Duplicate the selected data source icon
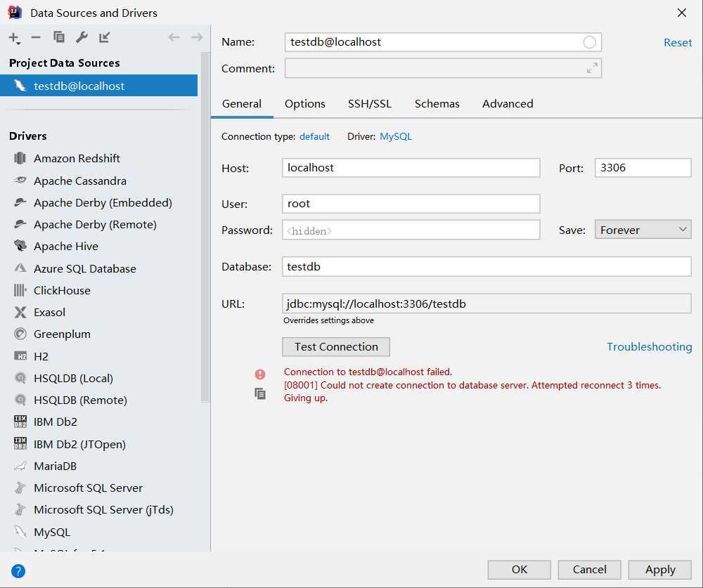The height and width of the screenshot is (588, 703). click(x=59, y=37)
